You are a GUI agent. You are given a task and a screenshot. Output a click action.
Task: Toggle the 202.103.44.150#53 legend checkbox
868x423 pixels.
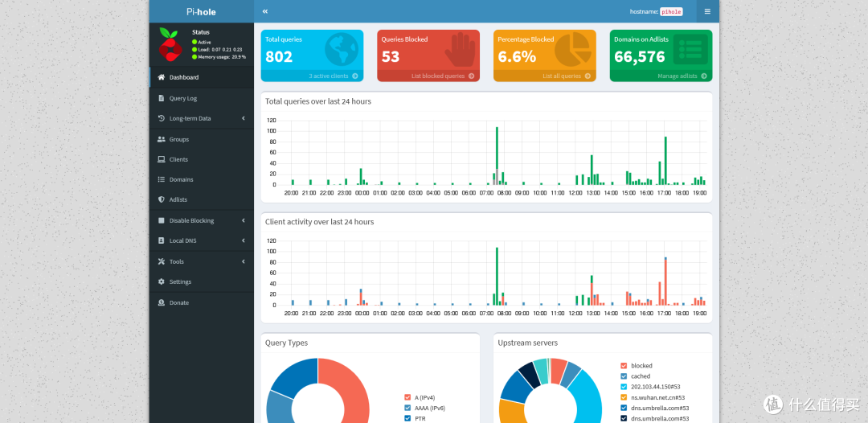[x=624, y=387]
